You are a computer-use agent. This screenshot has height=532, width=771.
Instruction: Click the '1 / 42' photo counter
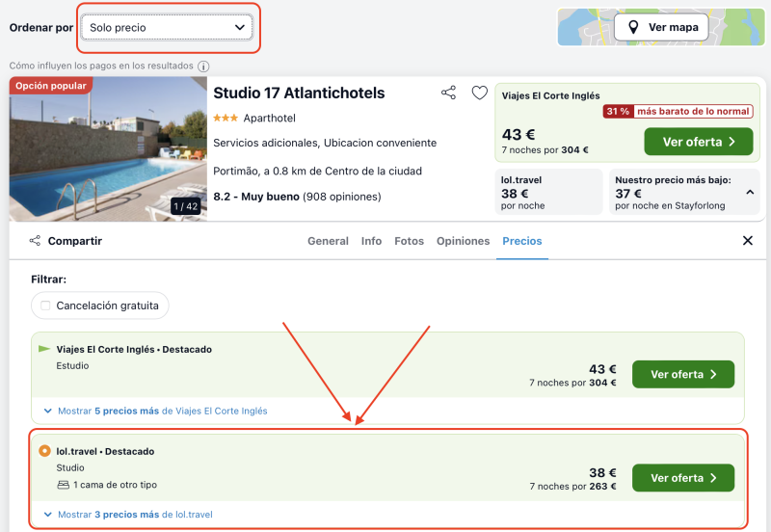point(186,206)
